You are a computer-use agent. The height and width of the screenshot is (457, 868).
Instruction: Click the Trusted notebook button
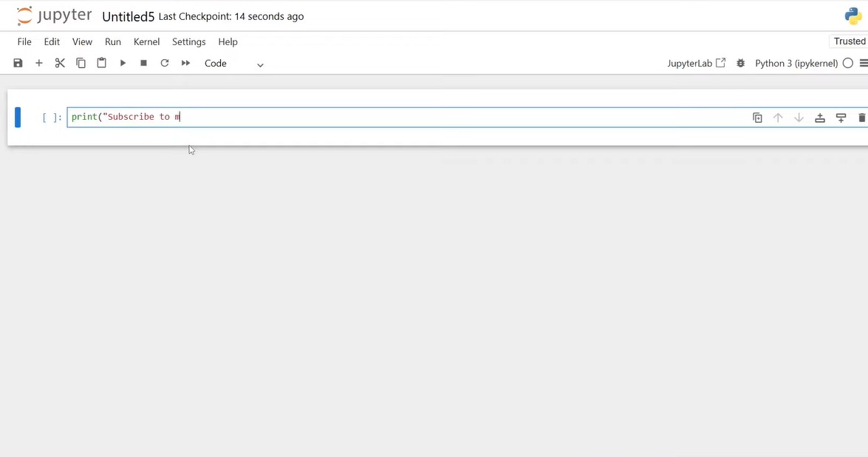pyautogui.click(x=850, y=41)
